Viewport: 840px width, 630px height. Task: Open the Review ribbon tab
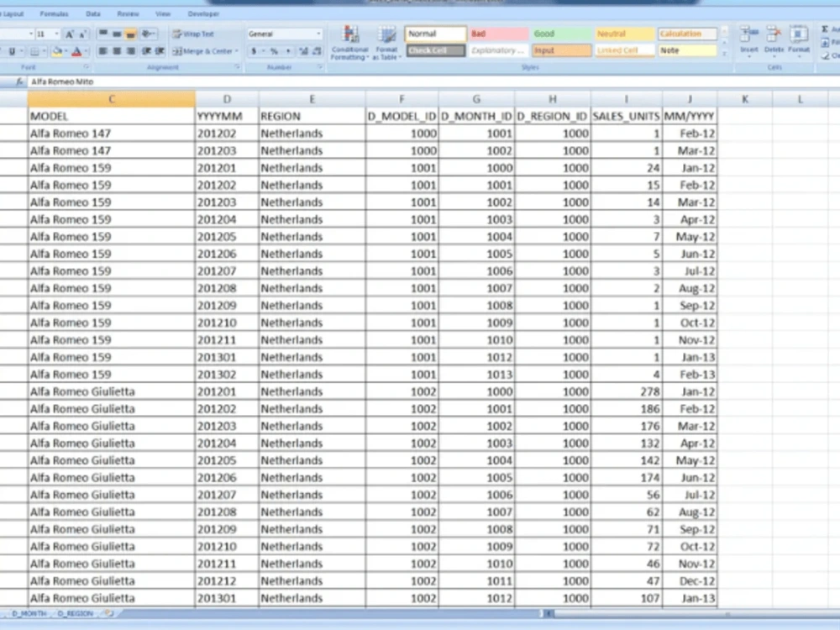pyautogui.click(x=128, y=14)
